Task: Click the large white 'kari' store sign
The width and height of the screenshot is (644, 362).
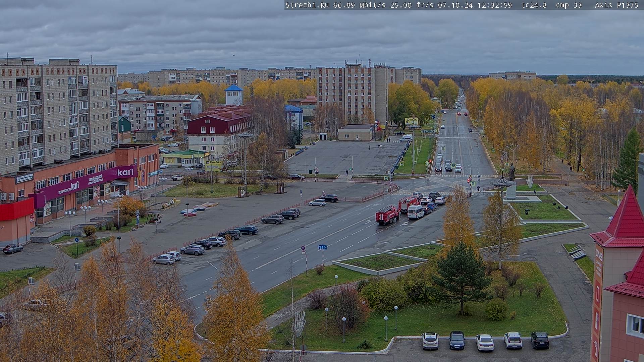Action: click(x=125, y=172)
